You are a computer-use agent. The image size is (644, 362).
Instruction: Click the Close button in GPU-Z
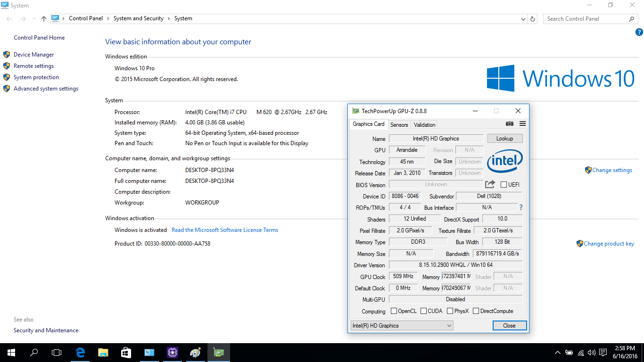509,326
